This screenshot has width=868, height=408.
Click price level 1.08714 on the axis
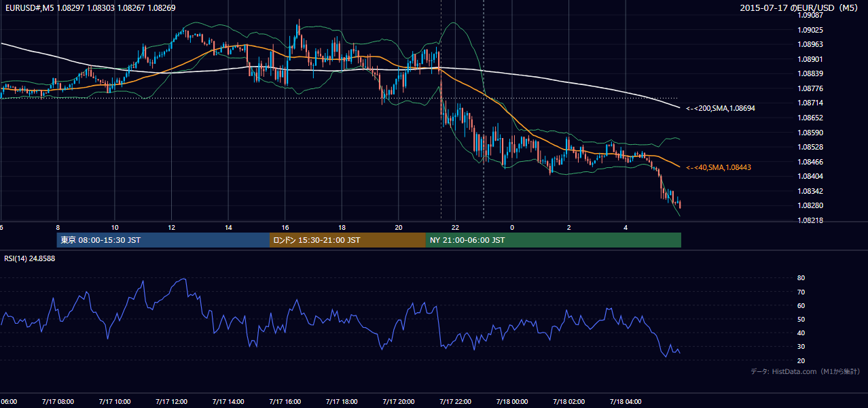(811, 103)
